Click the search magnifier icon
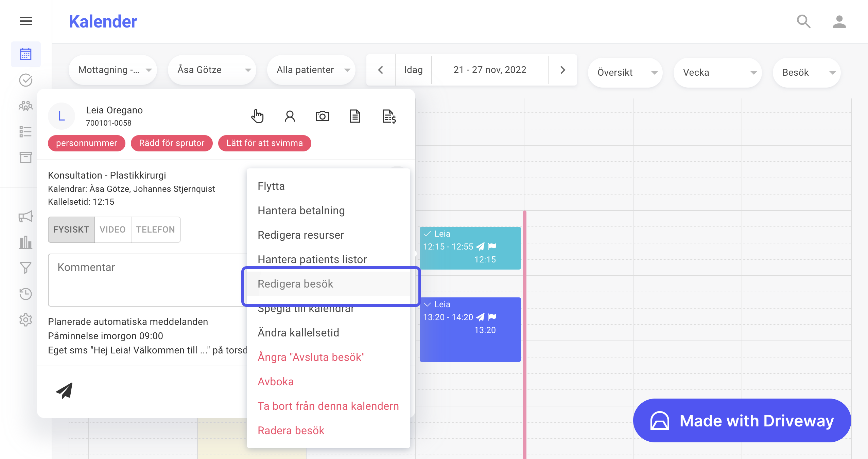This screenshot has height=459, width=868. click(x=804, y=22)
